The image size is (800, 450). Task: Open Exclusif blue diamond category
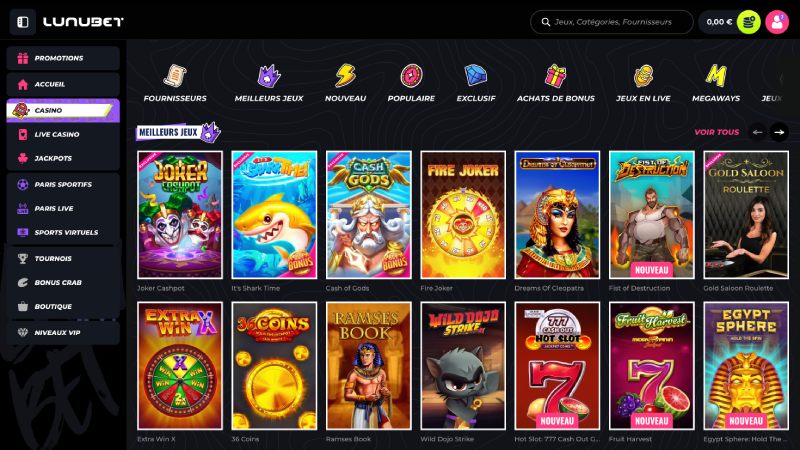[x=476, y=76]
